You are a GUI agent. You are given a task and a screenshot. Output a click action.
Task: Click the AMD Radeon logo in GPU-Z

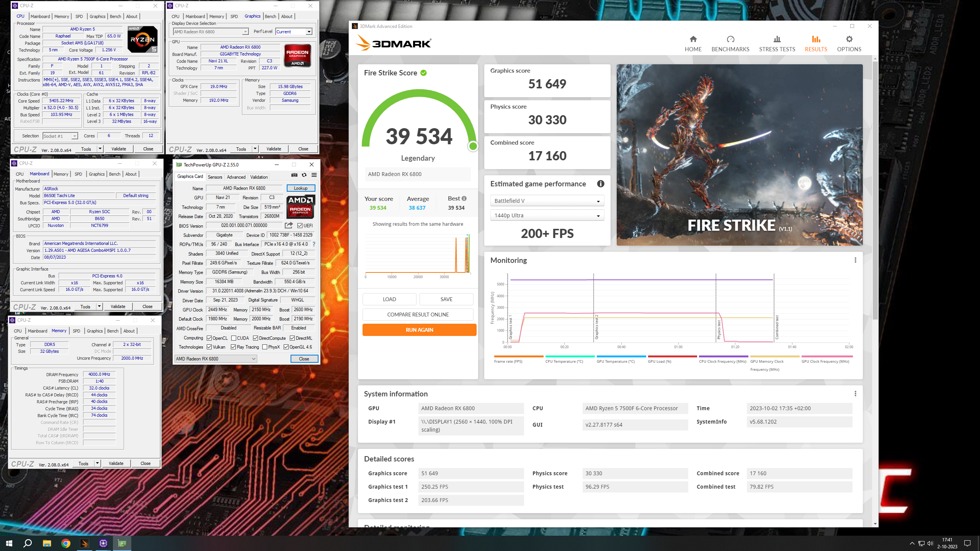[301, 207]
